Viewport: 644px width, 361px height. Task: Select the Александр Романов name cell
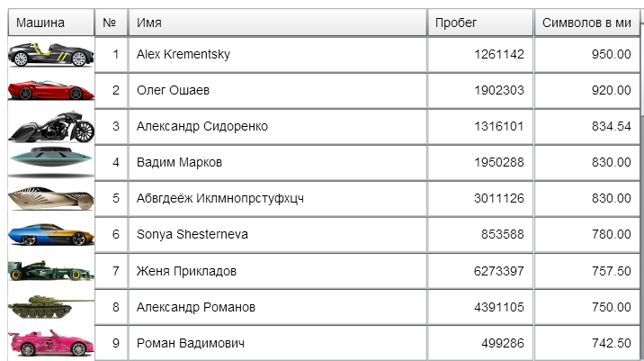[x=278, y=307]
